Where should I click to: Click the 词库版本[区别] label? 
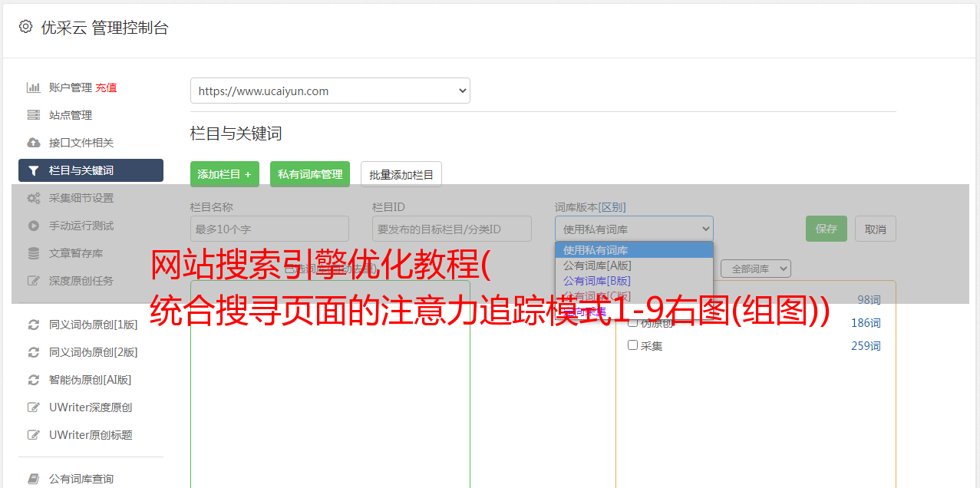[x=590, y=207]
